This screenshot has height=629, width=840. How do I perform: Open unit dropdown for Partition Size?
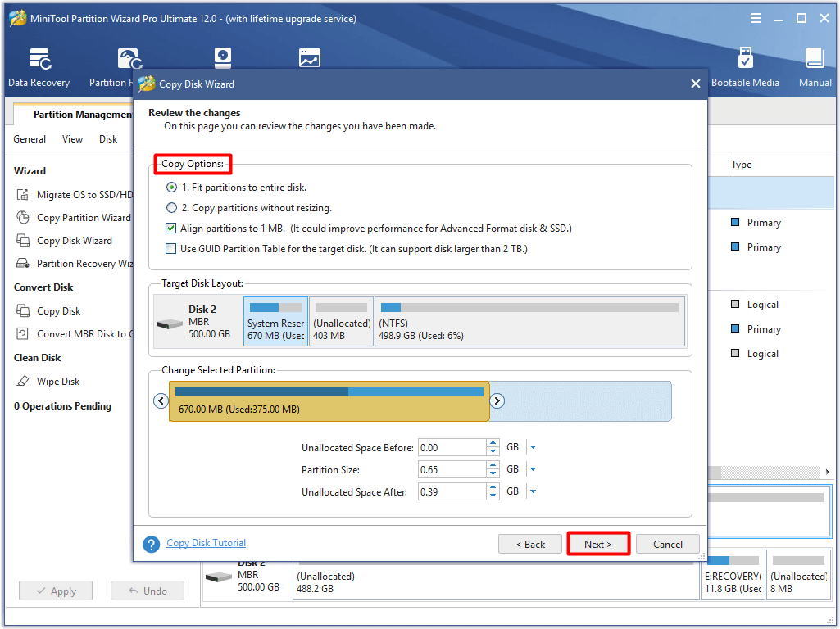tap(533, 469)
